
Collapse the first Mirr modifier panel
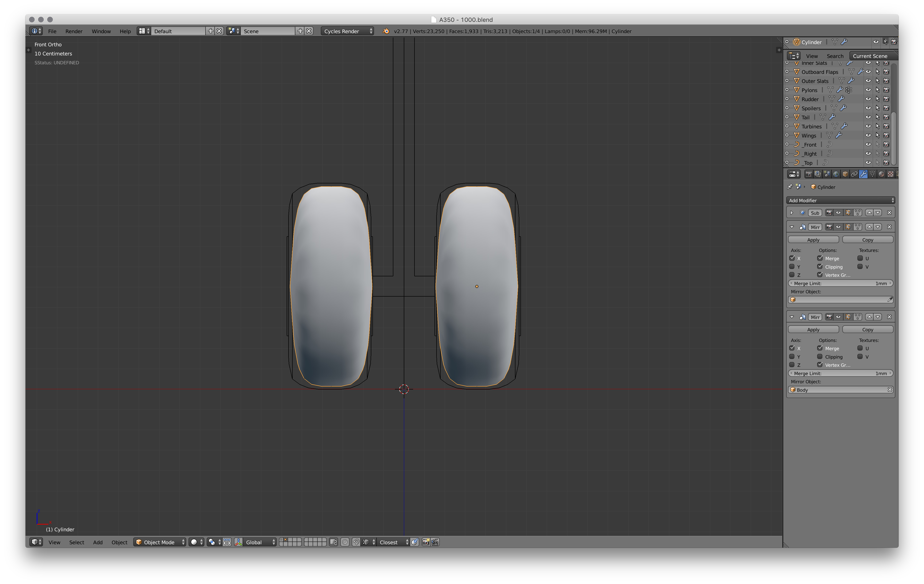(x=792, y=227)
